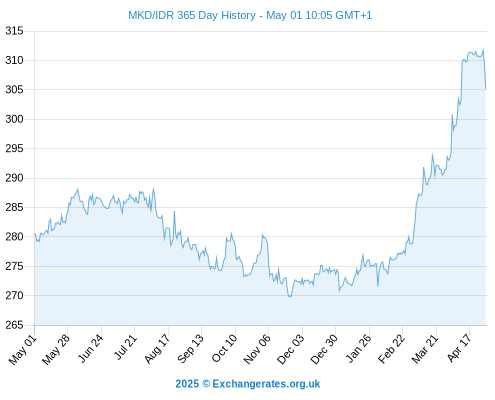The width and height of the screenshot is (495, 400).
Task: Click the Exchangerates.org.uk footer credit
Action: 248,384
